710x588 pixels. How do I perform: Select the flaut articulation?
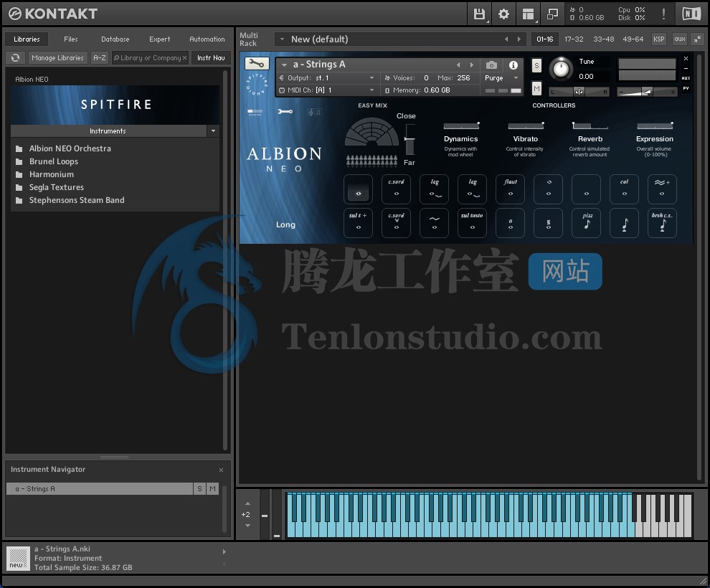(511, 189)
